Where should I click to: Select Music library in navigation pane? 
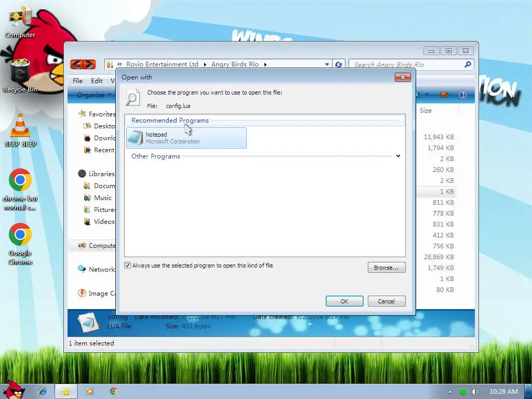tap(98, 197)
